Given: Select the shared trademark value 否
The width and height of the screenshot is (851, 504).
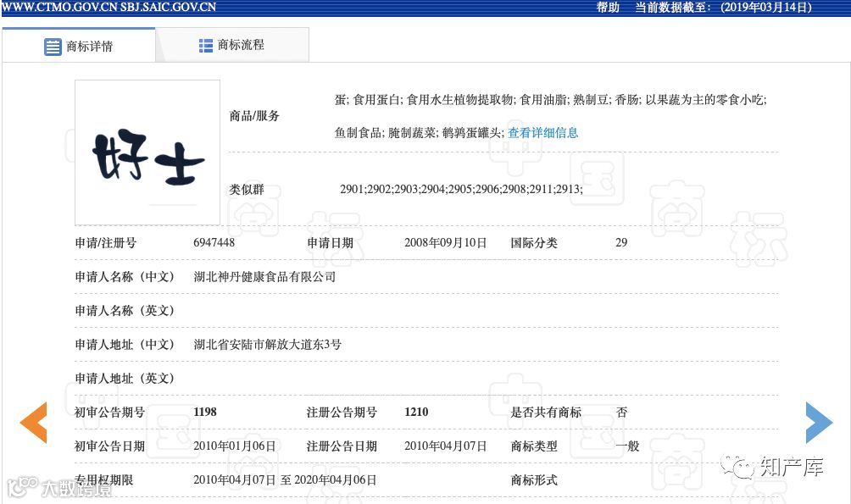Looking at the screenshot, I should (x=622, y=413).
